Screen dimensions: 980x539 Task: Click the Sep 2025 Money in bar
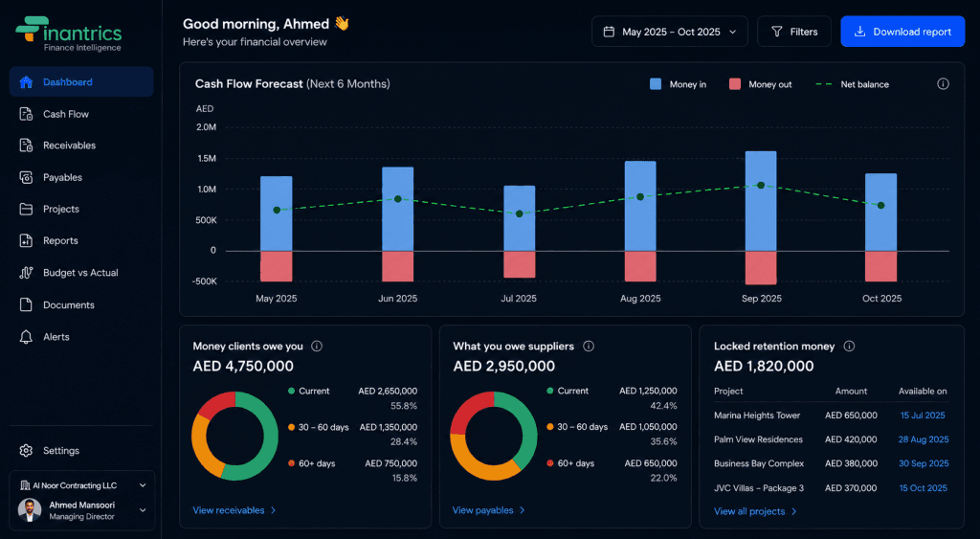click(x=761, y=201)
